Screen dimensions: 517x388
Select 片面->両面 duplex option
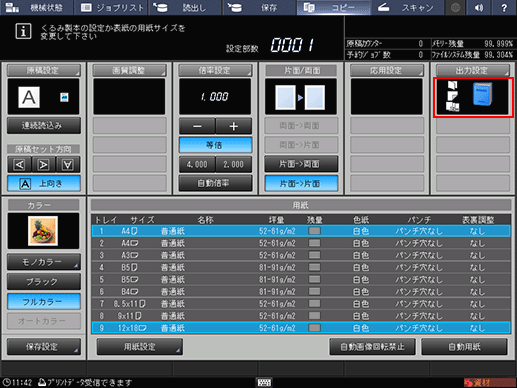click(301, 164)
